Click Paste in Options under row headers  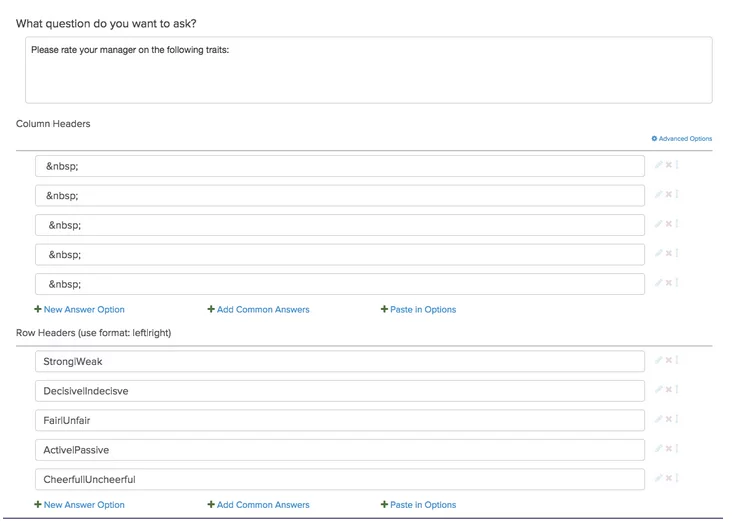(x=419, y=505)
